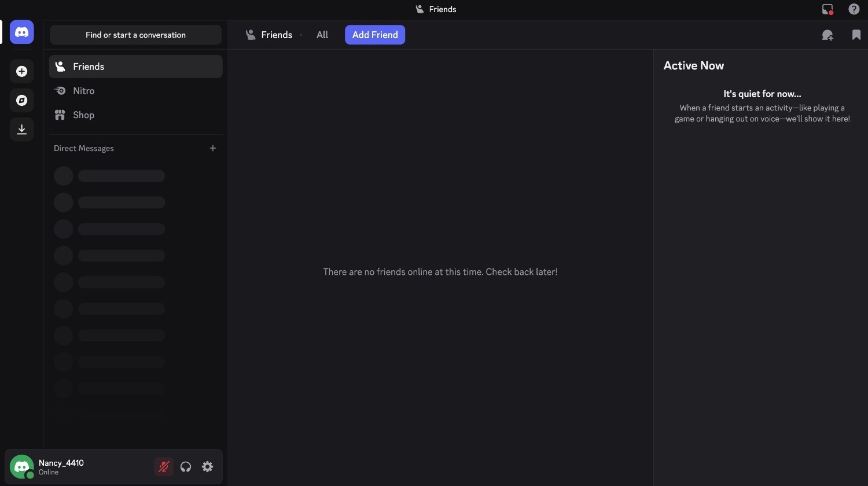Image resolution: width=868 pixels, height=486 pixels.
Task: Open User Settings gear icon
Action: point(208,467)
